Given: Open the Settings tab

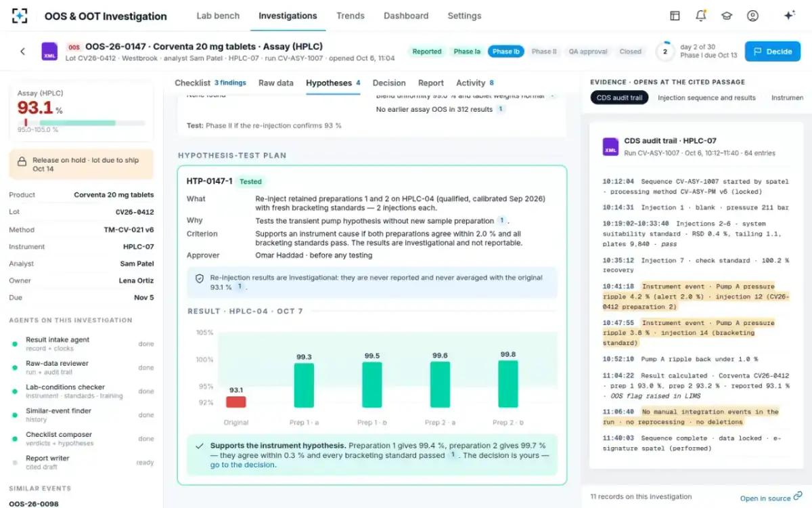Looking at the screenshot, I should click(464, 16).
